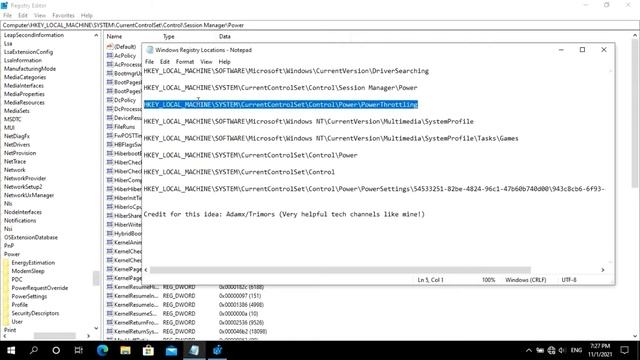Open Mail app from taskbar
This screenshot has width=640, height=360.
click(171, 350)
